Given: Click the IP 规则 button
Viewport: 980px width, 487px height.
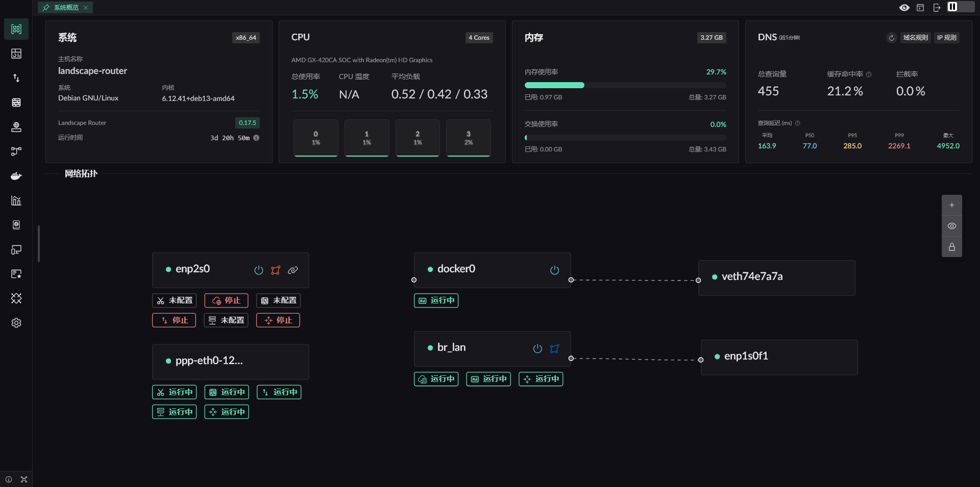Looking at the screenshot, I should [x=946, y=38].
